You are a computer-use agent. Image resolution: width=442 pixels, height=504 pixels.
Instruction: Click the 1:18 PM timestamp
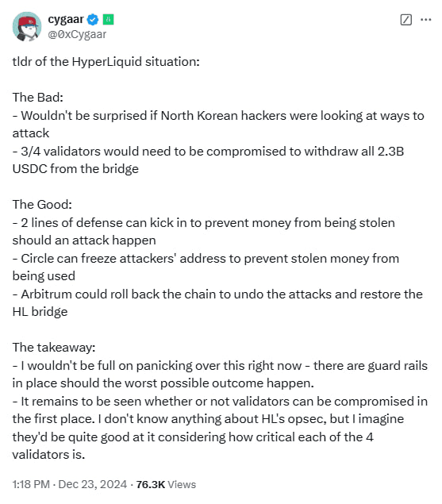tap(31, 484)
